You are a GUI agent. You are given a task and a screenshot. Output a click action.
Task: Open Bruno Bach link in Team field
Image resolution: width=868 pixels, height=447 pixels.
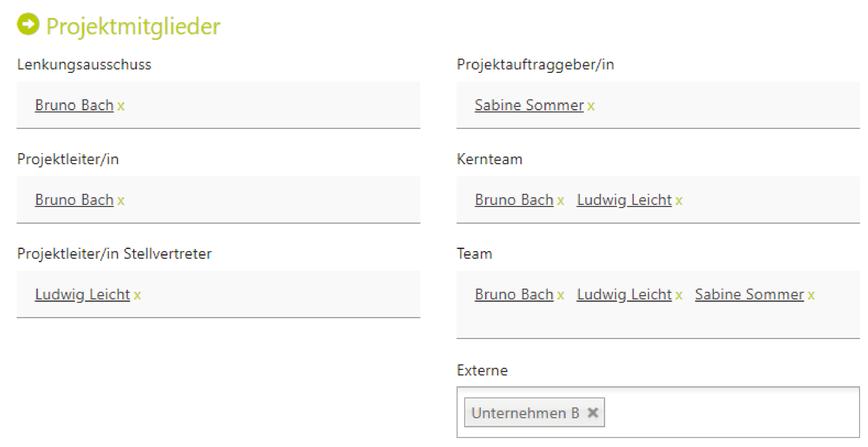(x=514, y=295)
